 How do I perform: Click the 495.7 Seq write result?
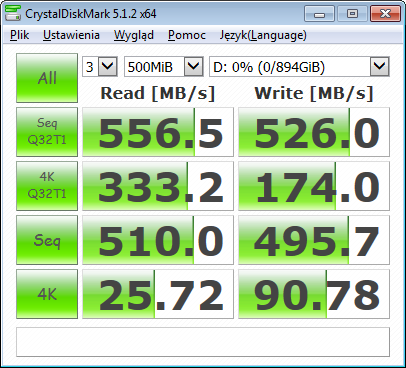(314, 240)
